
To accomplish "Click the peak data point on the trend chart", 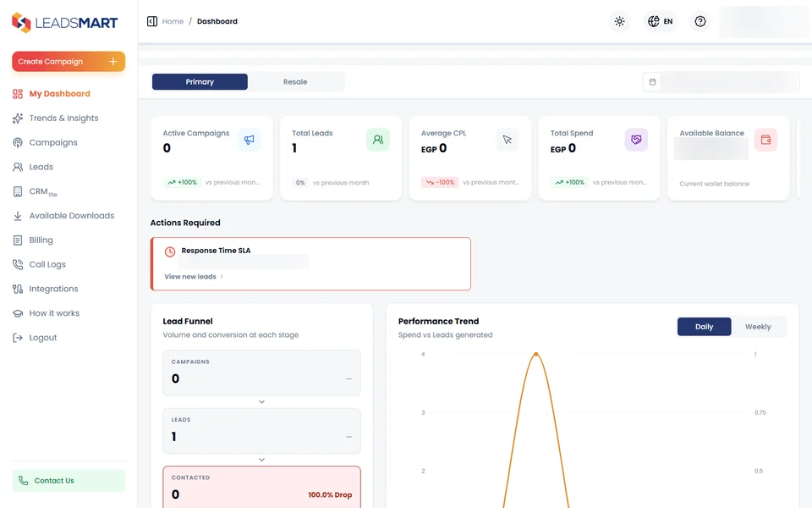I will 536,354.
